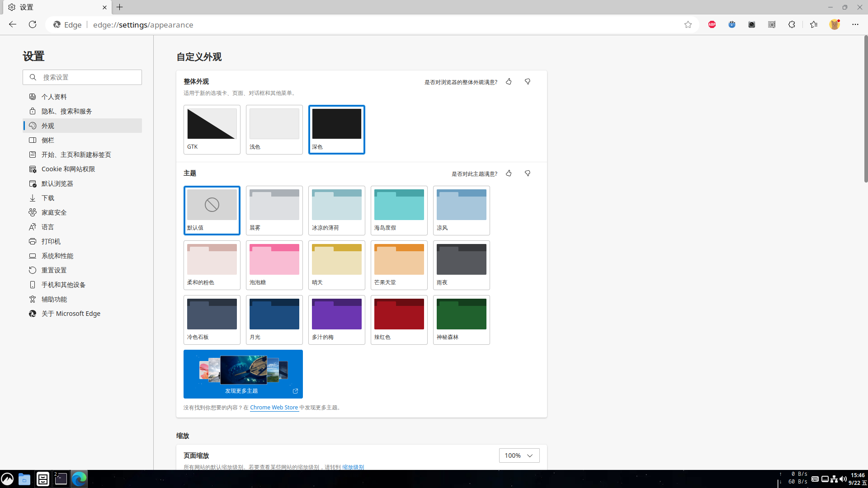Select the GTK appearance option

coord(212,130)
